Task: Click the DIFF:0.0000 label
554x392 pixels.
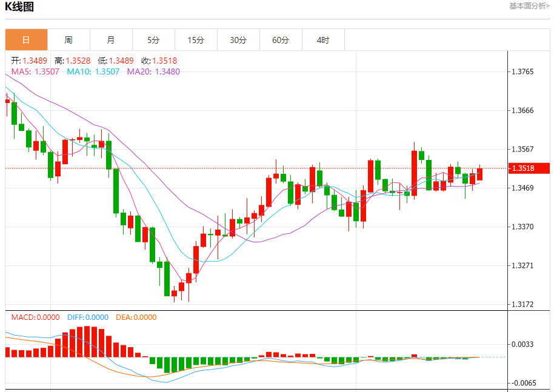Action: 88,317
